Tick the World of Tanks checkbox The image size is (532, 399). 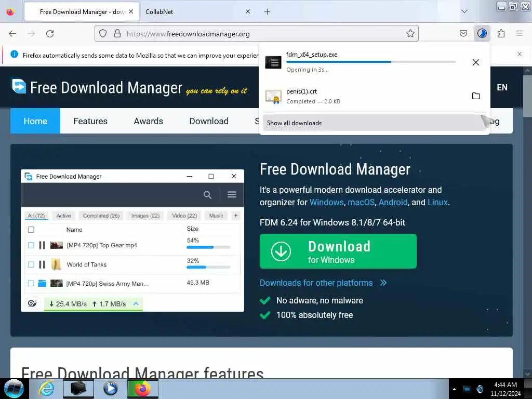pyautogui.click(x=31, y=264)
